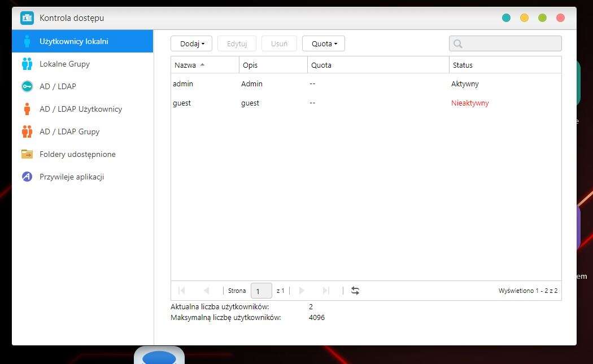Switch to Foldery udostępnione section
Screen dimensions: 593x364
pyautogui.click(x=77, y=154)
